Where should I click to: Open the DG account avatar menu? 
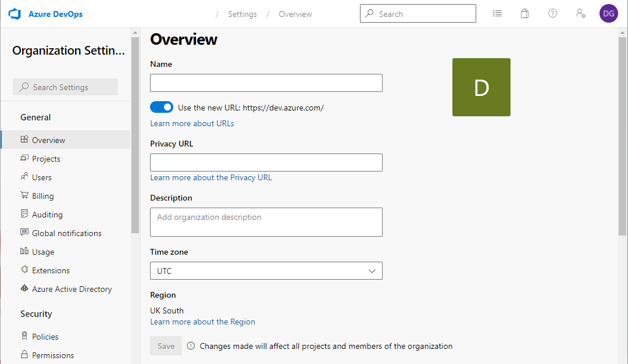pyautogui.click(x=608, y=13)
